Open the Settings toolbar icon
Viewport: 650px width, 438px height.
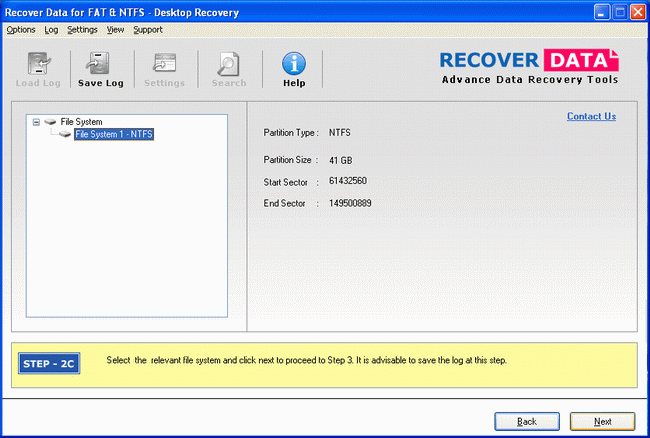164,64
